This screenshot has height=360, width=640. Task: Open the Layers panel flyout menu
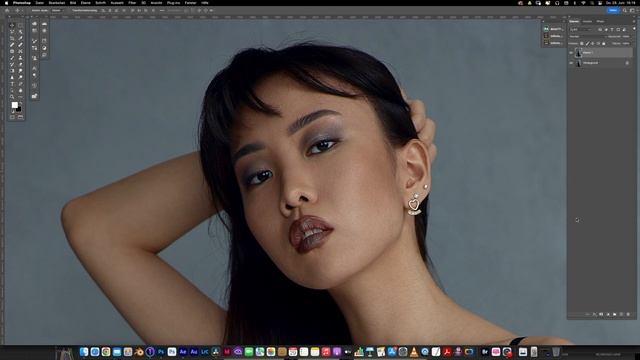pos(634,21)
